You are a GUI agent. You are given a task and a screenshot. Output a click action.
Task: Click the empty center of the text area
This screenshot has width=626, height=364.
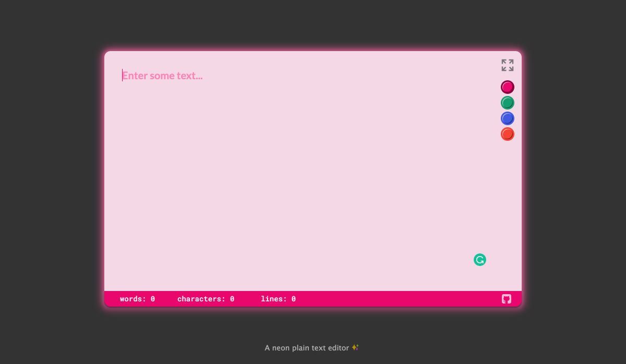coord(303,177)
